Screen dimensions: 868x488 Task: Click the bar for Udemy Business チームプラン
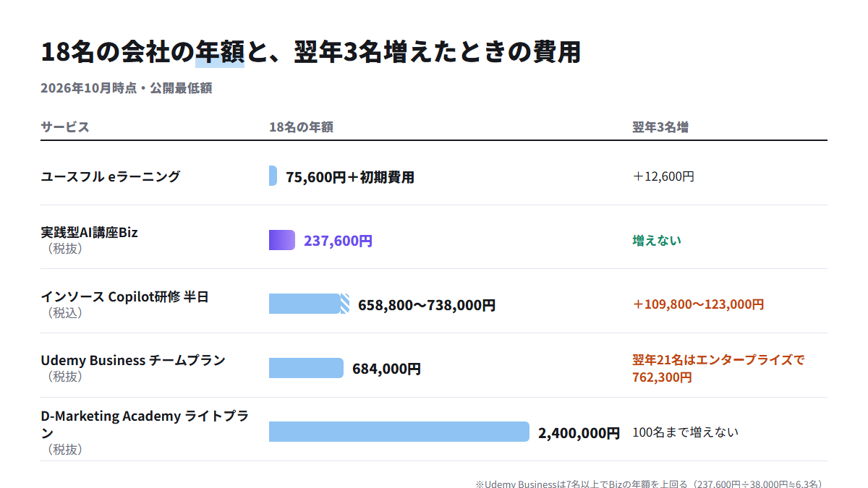click(306, 368)
